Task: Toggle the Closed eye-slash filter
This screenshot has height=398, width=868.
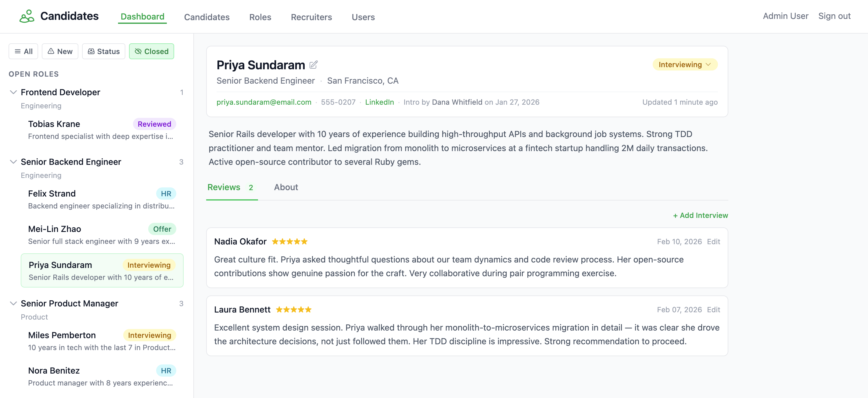Action: pyautogui.click(x=138, y=51)
